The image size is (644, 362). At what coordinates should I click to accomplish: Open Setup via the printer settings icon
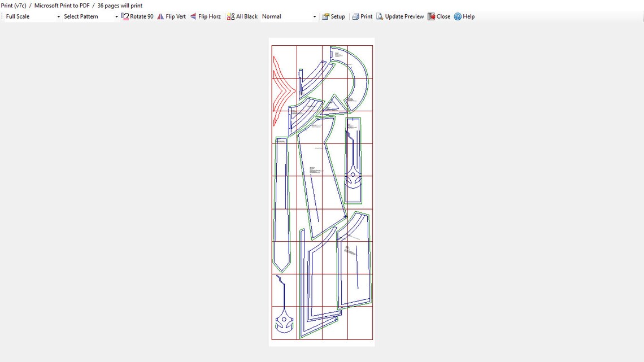pyautogui.click(x=325, y=16)
